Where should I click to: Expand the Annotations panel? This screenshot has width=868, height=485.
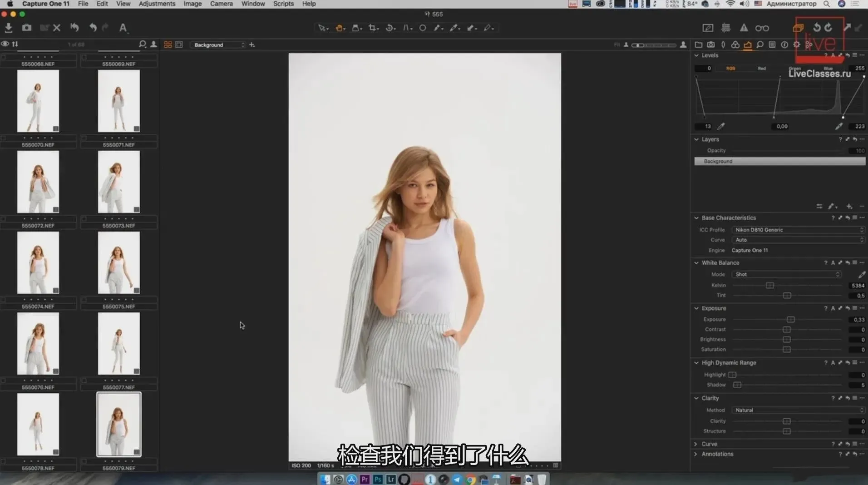click(x=696, y=454)
